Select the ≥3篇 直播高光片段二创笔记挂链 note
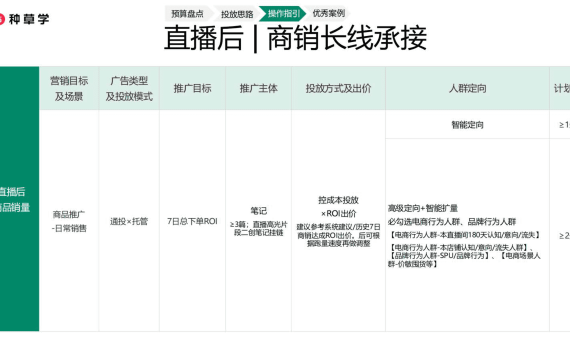Screen dimensions: 570x360 point(258,228)
